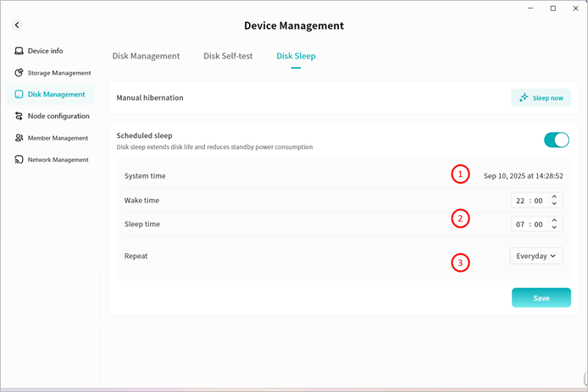The width and height of the screenshot is (588, 392).
Task: Increase Wake time using up arrow
Action: [554, 197]
